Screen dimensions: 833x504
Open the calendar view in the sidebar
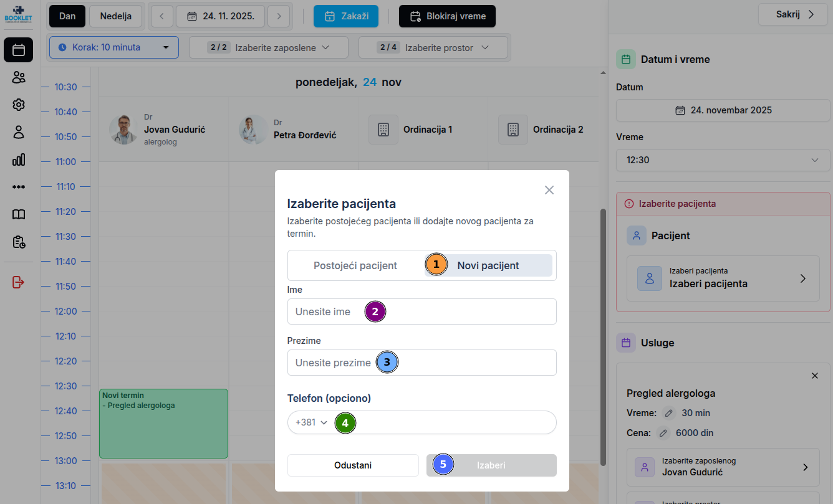tap(19, 50)
